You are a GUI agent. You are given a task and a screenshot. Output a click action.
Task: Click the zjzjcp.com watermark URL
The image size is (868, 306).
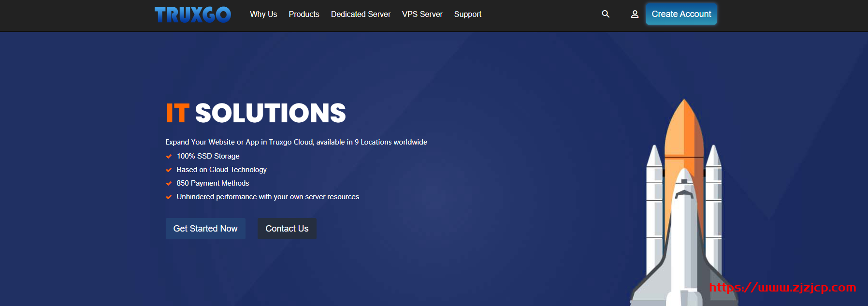(x=782, y=288)
